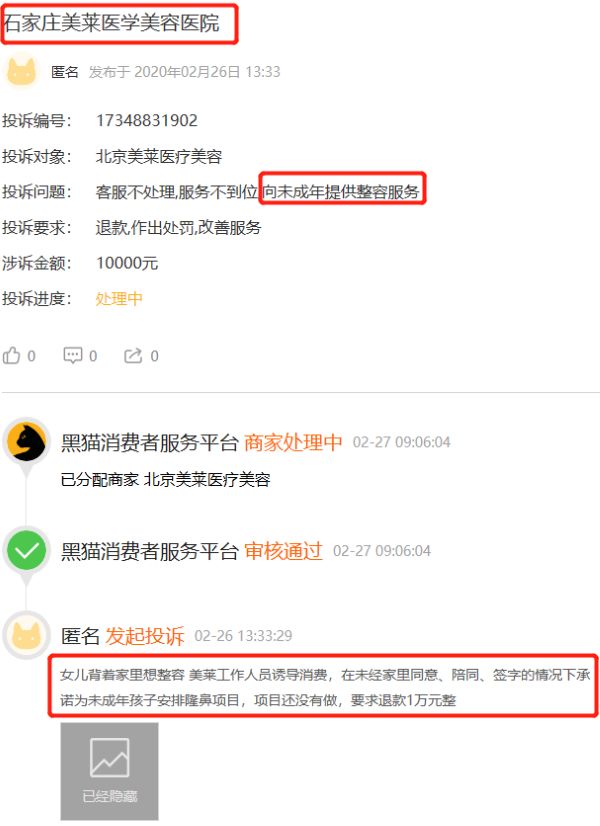This screenshot has width=600, height=826.
Task: Select complaint number 17348831902
Action: 146,121
